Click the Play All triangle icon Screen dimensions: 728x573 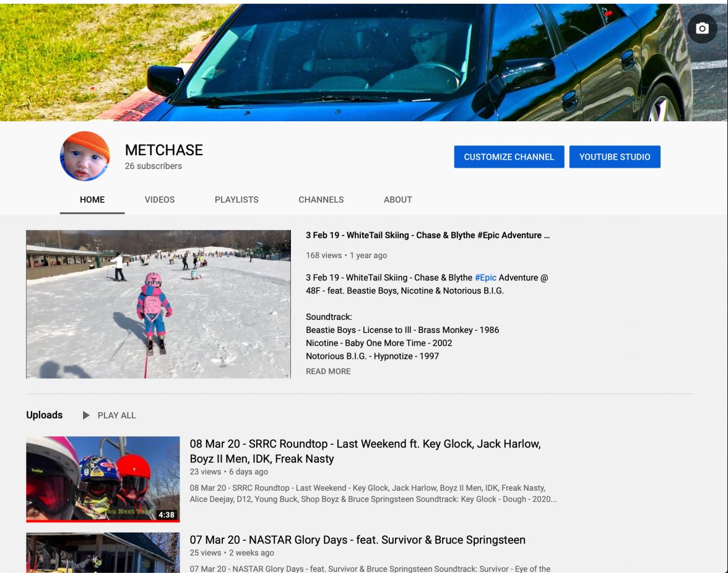[86, 415]
